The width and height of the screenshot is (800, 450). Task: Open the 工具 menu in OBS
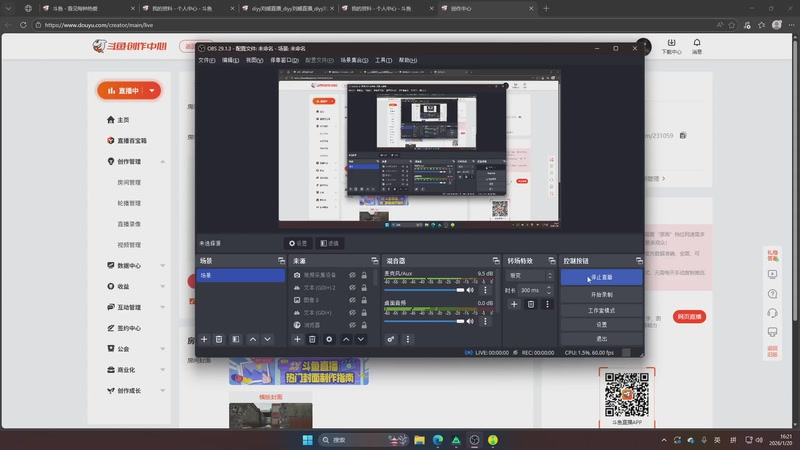(x=383, y=60)
